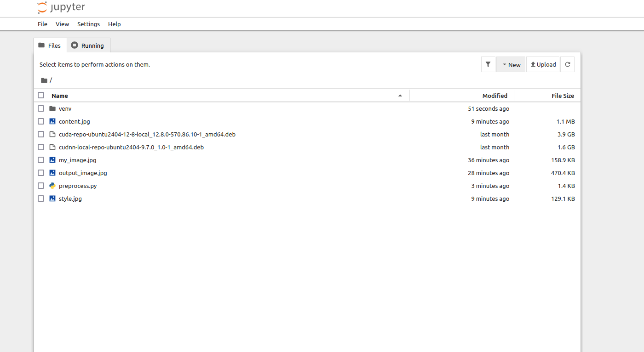The height and width of the screenshot is (352, 644).
Task: Toggle sort order via Name column arrow
Action: coord(400,96)
